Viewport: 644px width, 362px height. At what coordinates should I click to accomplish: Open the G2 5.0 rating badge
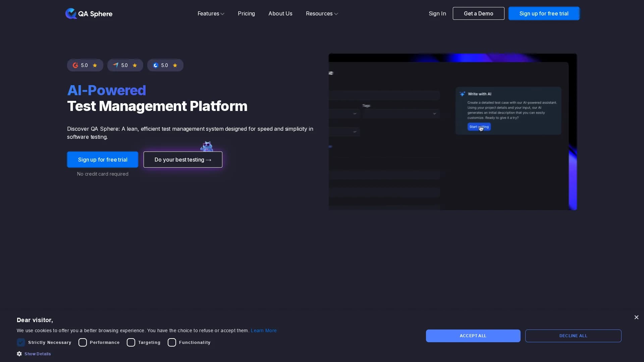pos(85,65)
